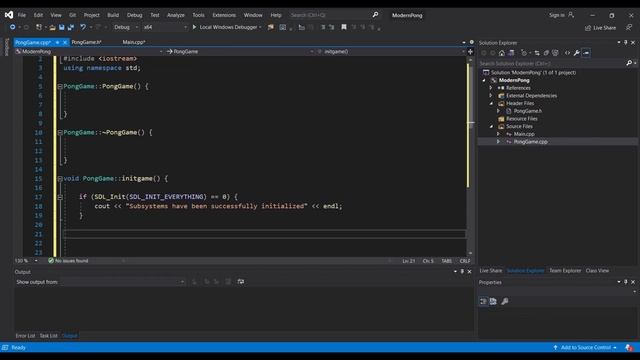Open the Build menu

click(113, 15)
